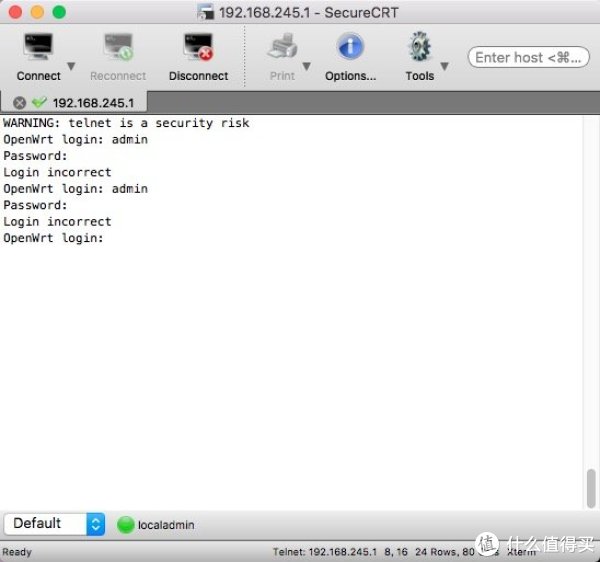Open Options via the blue info icon
The height and width of the screenshot is (562, 600).
point(350,47)
